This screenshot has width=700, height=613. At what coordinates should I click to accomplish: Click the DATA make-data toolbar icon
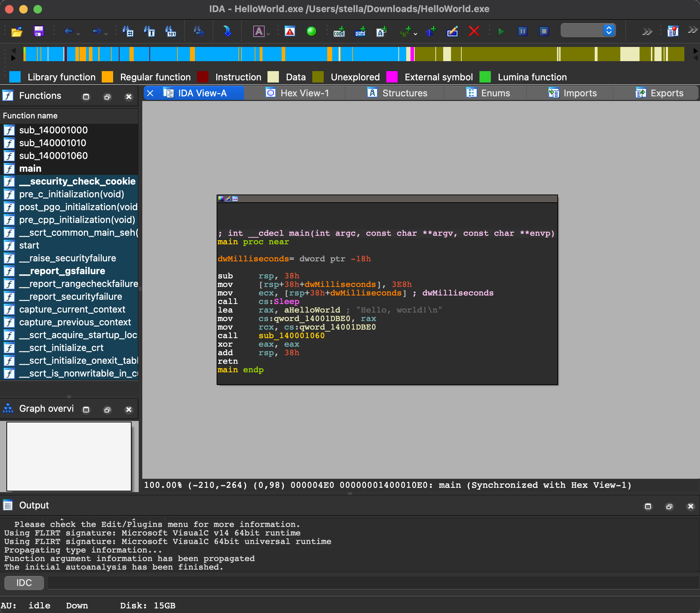click(x=360, y=32)
